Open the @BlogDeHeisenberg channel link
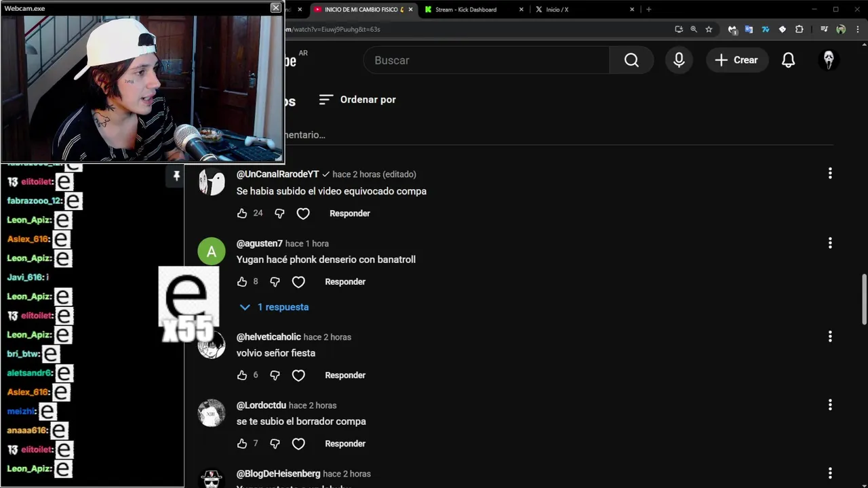This screenshot has height=488, width=868. (278, 474)
